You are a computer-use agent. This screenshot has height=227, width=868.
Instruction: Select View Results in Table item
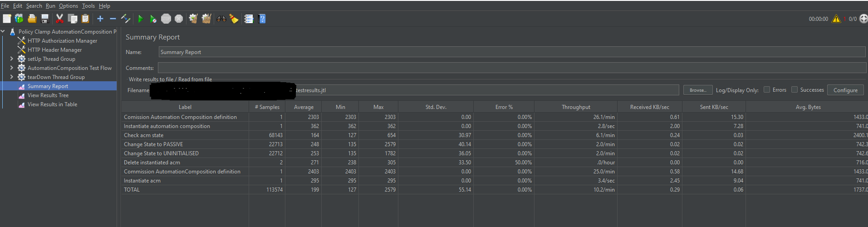(x=52, y=104)
